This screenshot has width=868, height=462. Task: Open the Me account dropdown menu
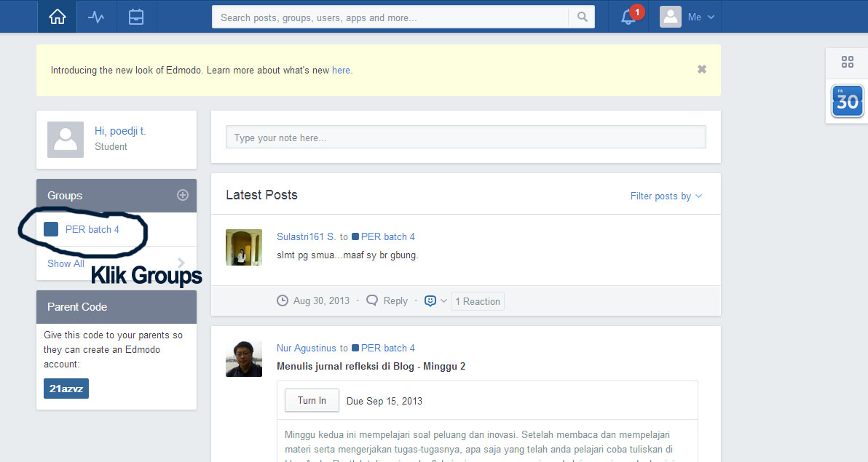pos(701,17)
